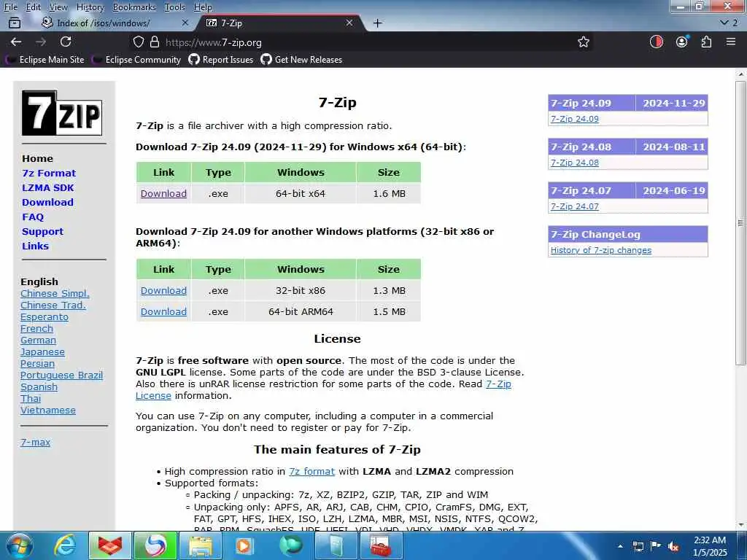Open the media player taskbar icon
Viewport: 747px width, 560px height.
point(244,545)
